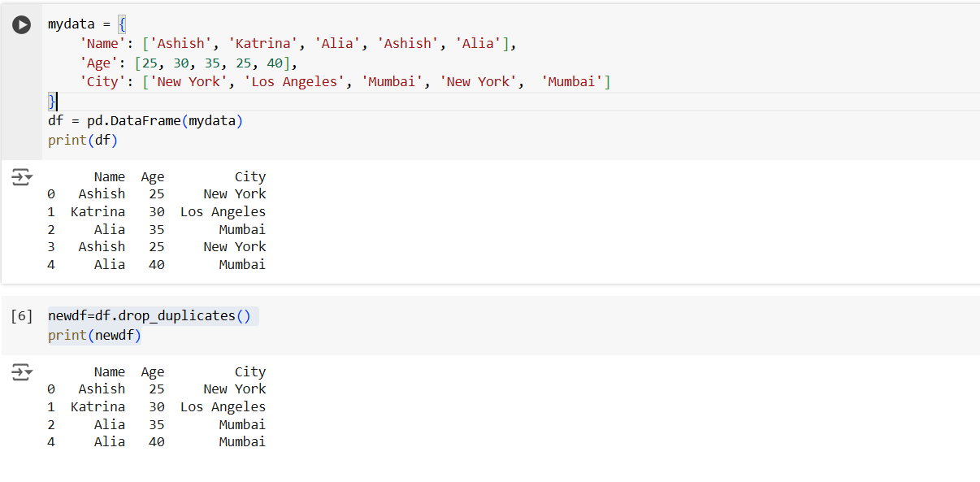This screenshot has width=980, height=482.
Task: Click the closing brace of mydata dictionary
Action: (50, 101)
